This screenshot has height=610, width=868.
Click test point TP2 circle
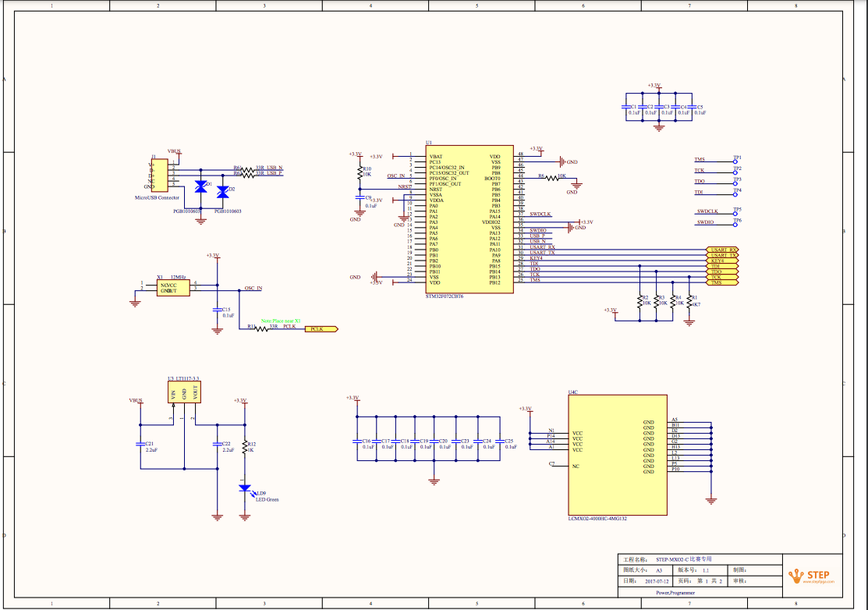[735, 172]
